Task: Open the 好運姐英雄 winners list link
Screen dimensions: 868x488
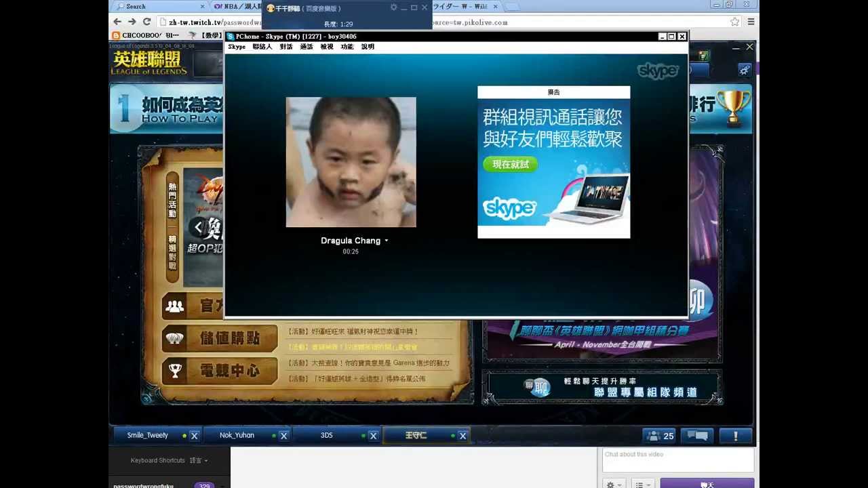Action: click(x=357, y=378)
